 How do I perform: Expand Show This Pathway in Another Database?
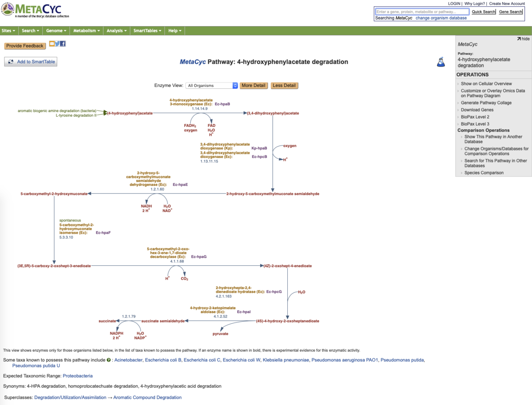tap(493, 139)
